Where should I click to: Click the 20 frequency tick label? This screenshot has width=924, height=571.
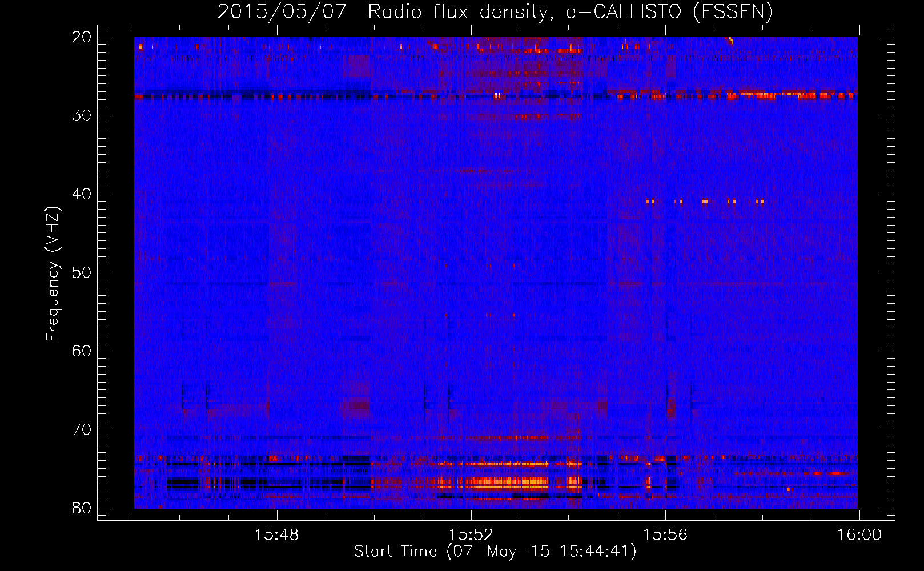point(82,37)
